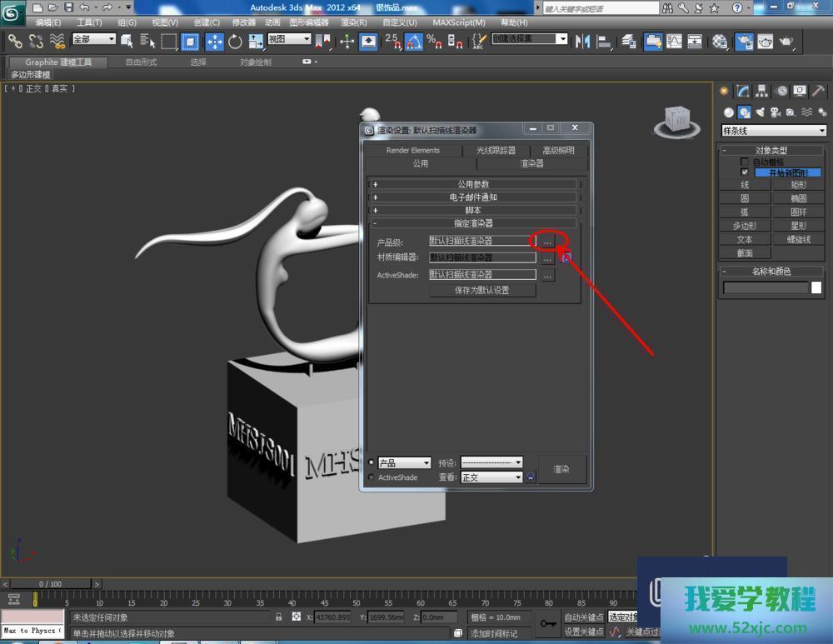Uncheck the 开始新图形 checkbox
This screenshot has width=833, height=644.
pos(745,172)
